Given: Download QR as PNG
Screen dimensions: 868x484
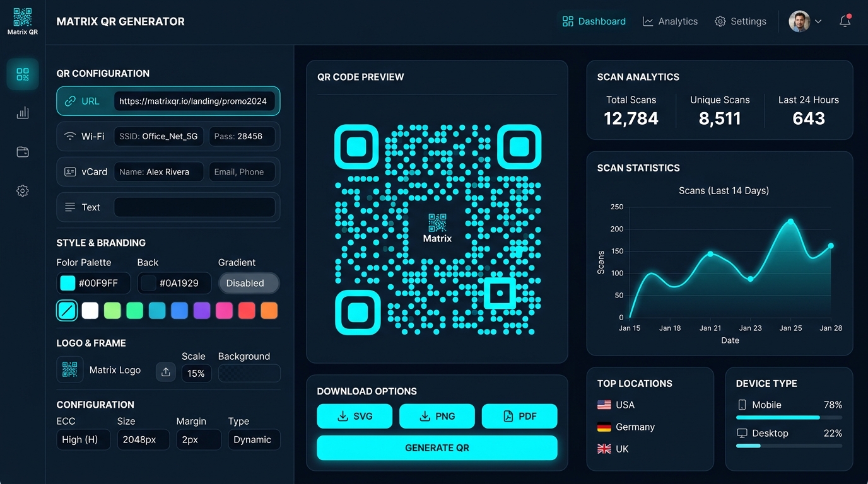Looking at the screenshot, I should (x=437, y=416).
